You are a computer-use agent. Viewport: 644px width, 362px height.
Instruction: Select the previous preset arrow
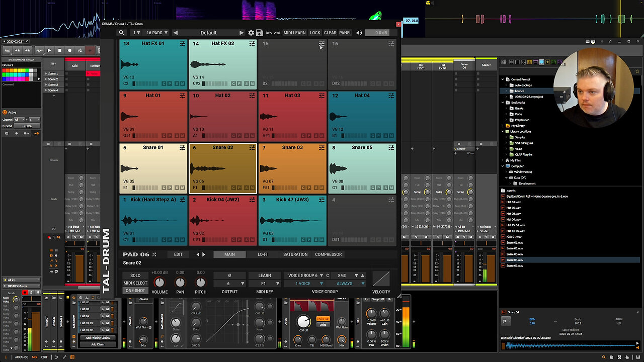pos(175,33)
